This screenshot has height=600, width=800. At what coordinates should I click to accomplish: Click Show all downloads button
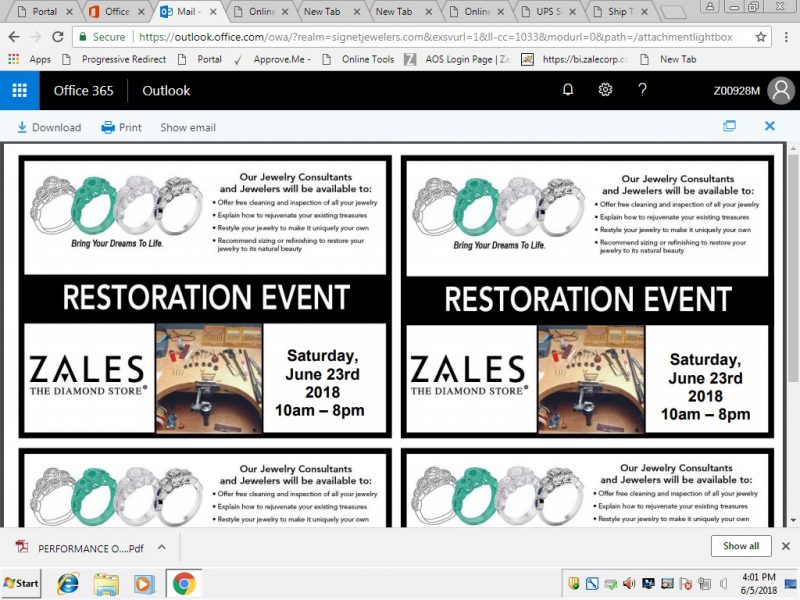[x=741, y=546]
